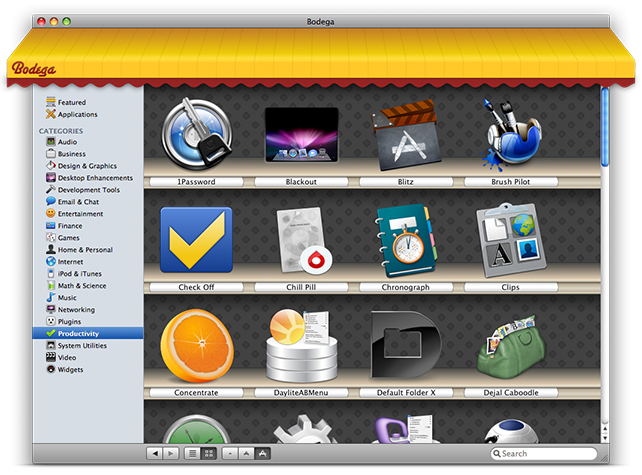Viewport: 642px width, 475px height.
Task: Click the Chronograph name label
Action: (x=406, y=287)
